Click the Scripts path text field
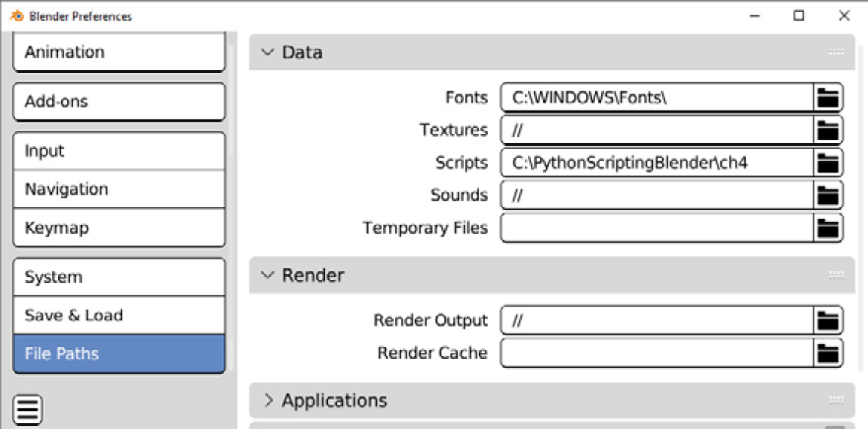Image resolution: width=868 pixels, height=429 pixels. point(657,163)
